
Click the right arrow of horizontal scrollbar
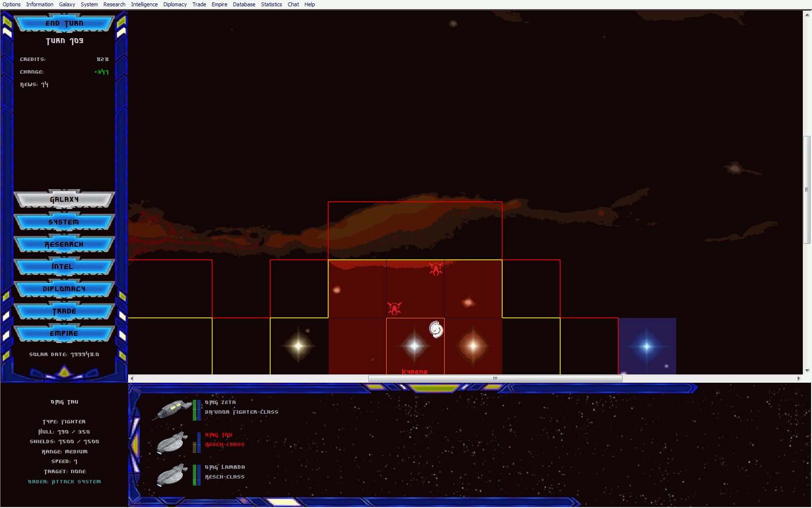pos(798,378)
